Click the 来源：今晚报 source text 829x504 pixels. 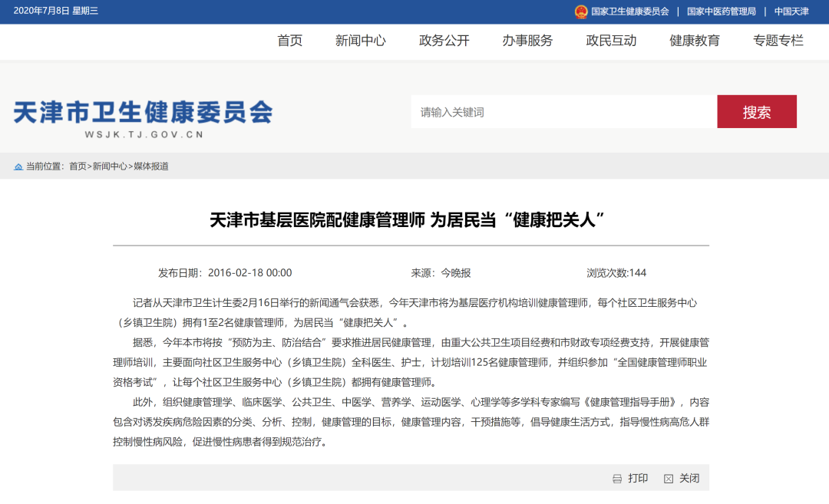click(441, 273)
